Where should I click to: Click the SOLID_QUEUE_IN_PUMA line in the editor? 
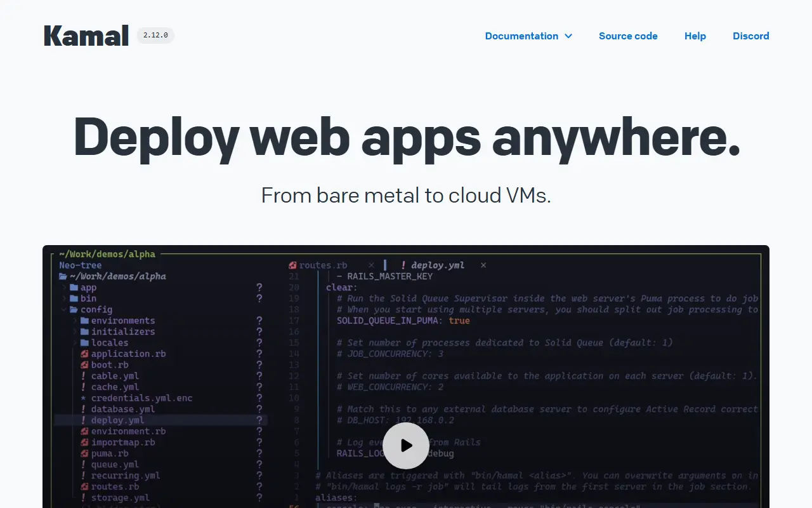[403, 321]
